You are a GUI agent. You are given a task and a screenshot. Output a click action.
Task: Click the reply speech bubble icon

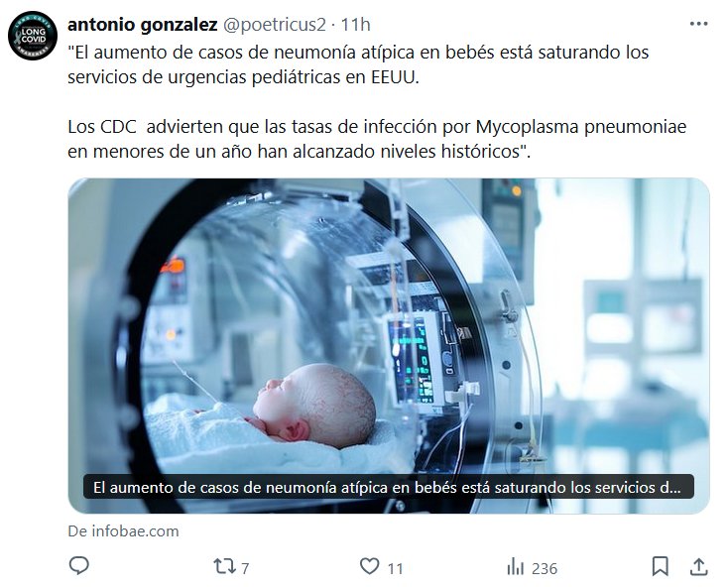pos(79,566)
